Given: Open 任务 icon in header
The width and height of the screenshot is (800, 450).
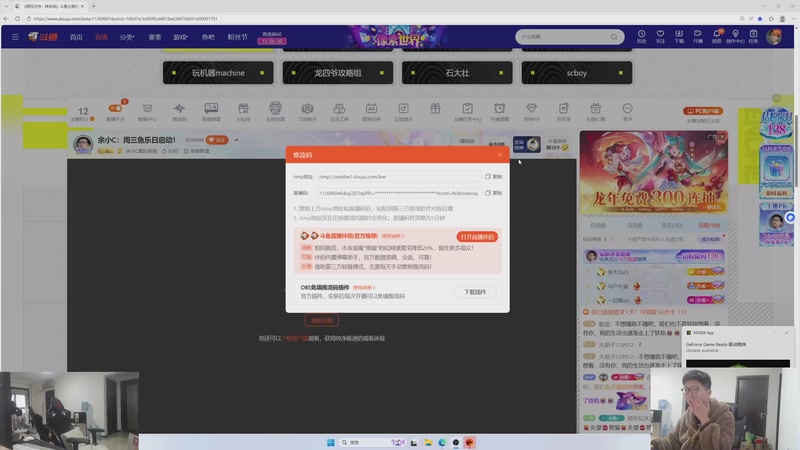Looking at the screenshot, I should [x=754, y=36].
